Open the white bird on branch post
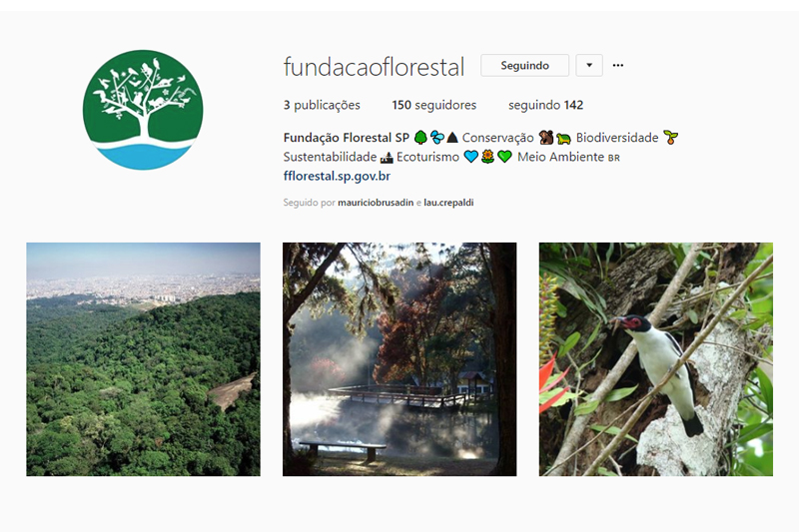 [656, 359]
